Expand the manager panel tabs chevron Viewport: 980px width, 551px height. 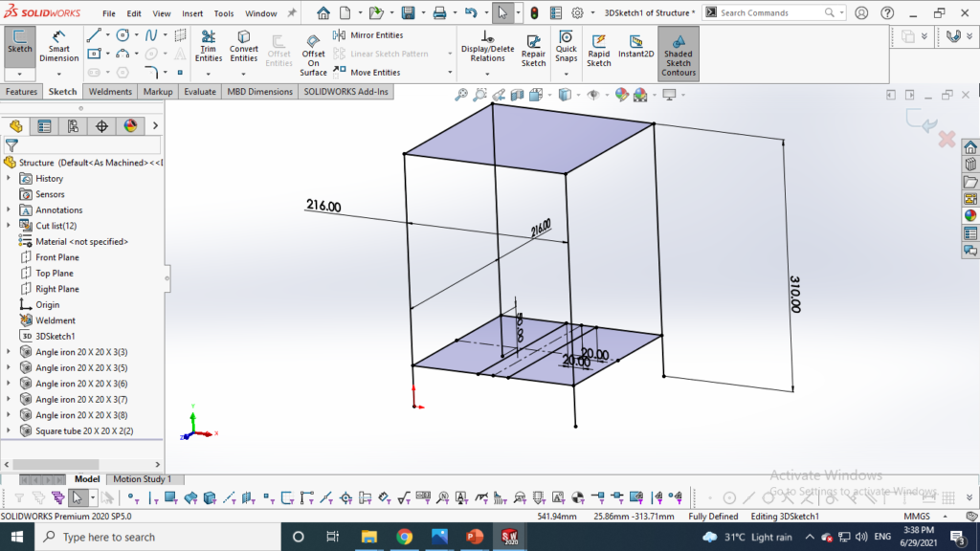(156, 126)
